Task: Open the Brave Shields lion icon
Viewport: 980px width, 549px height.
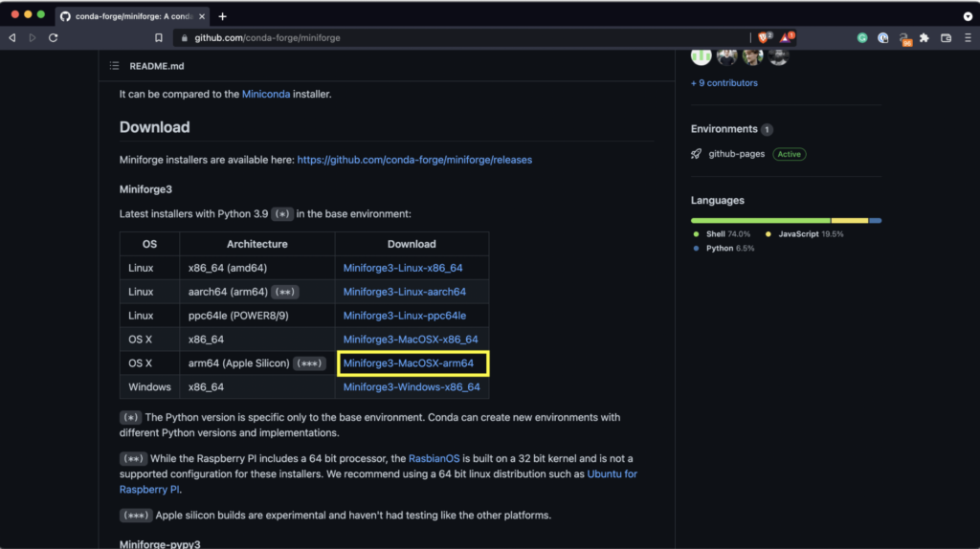Action: pyautogui.click(x=764, y=37)
